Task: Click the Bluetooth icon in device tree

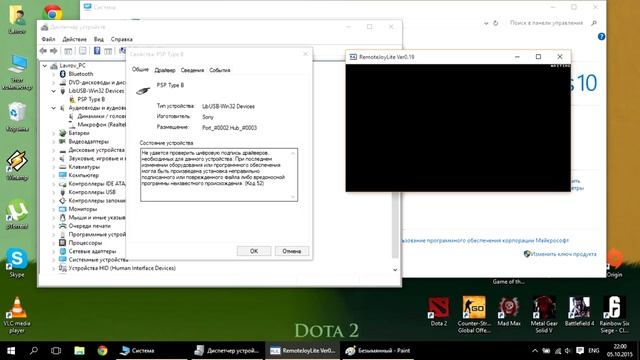Action: point(62,74)
